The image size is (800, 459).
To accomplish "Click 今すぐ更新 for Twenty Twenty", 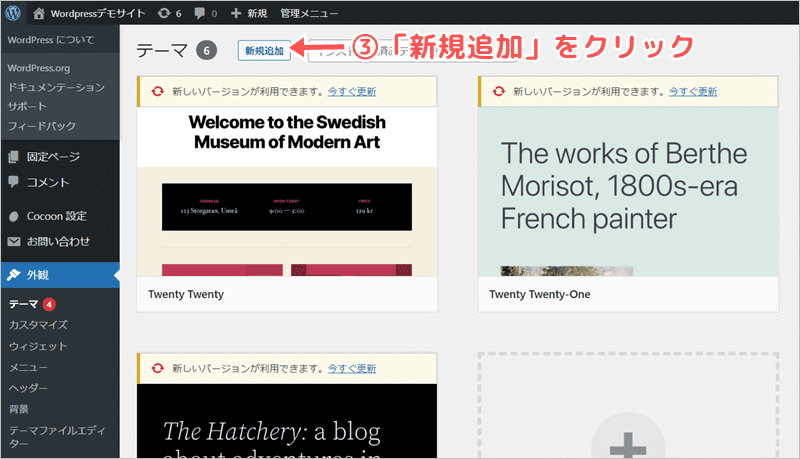I will pos(352,91).
